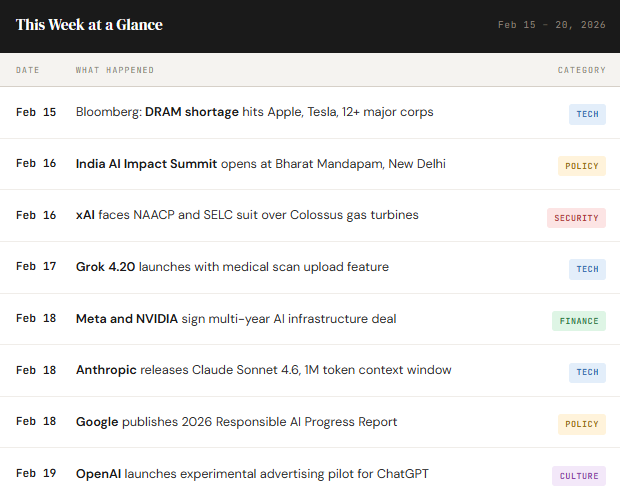This screenshot has width=620, height=495.
Task: Click the TECH tag beside Grok 4.20
Action: [587, 269]
